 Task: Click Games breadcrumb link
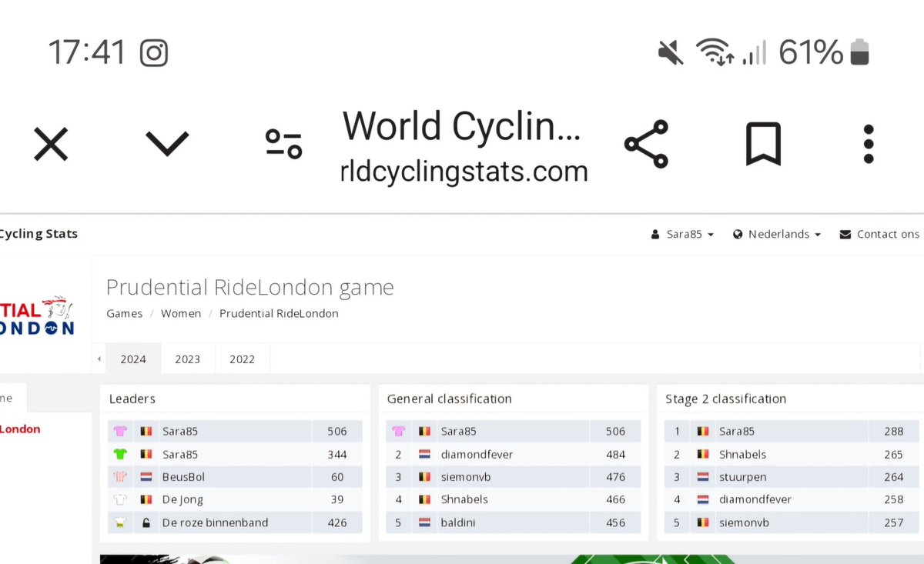click(x=125, y=313)
